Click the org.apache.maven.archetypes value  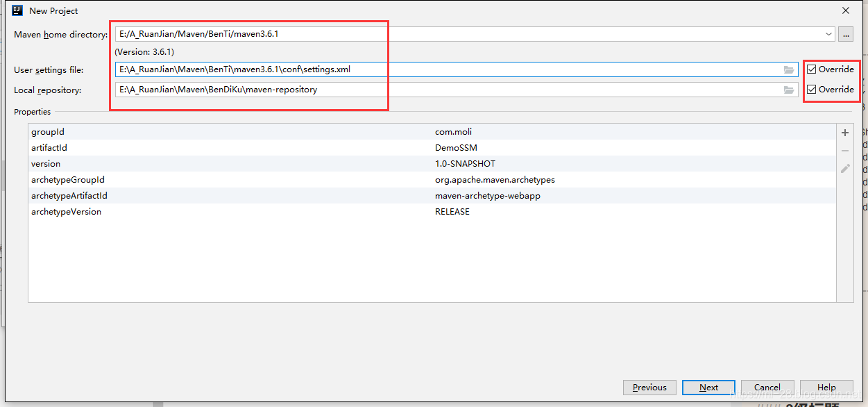495,180
